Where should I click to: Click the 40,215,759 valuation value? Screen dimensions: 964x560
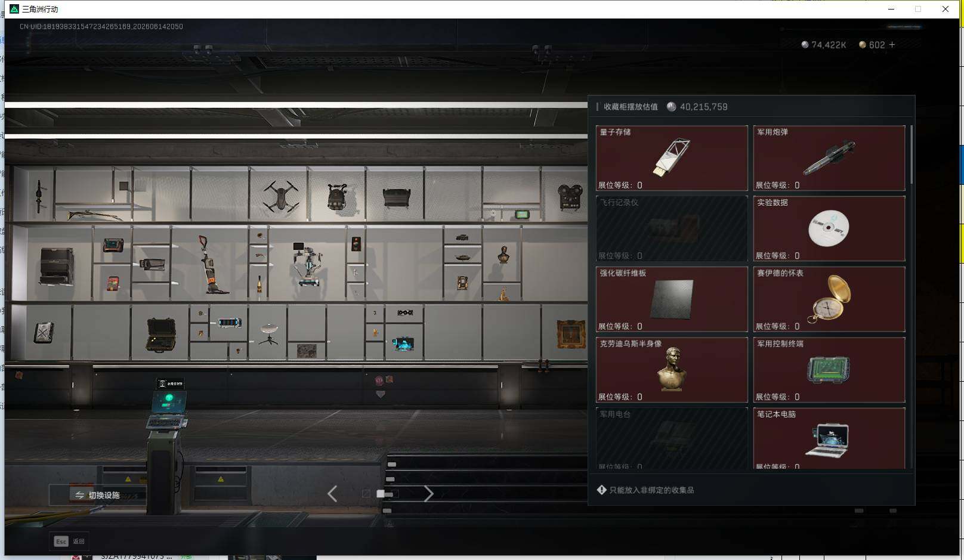click(703, 107)
